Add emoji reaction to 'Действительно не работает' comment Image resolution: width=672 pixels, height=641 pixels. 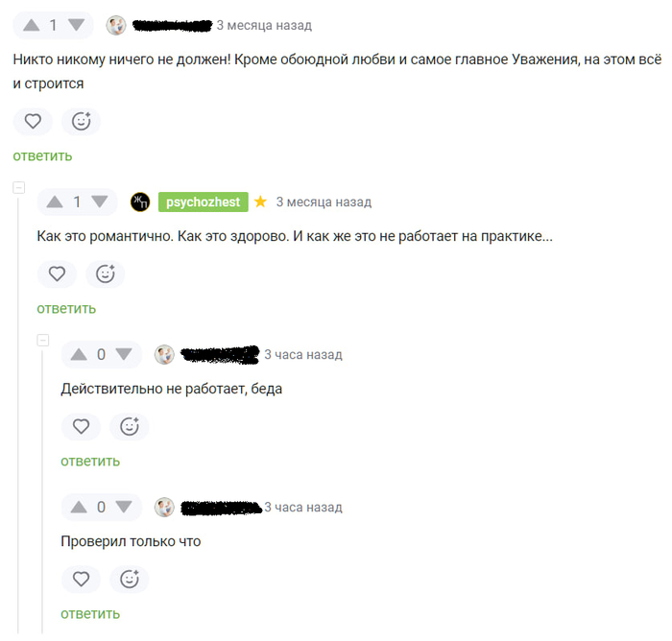(129, 426)
